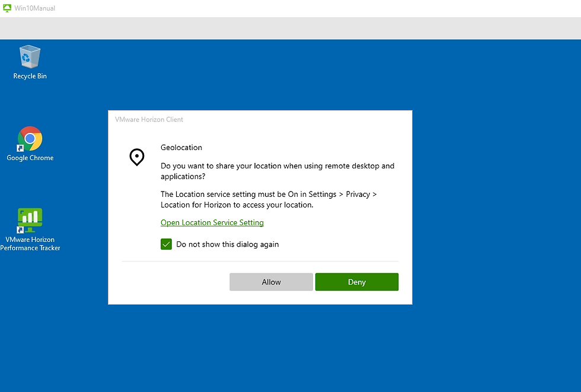The image size is (581, 392).
Task: Select the Google Chrome desktop shortcut
Action: click(x=30, y=142)
